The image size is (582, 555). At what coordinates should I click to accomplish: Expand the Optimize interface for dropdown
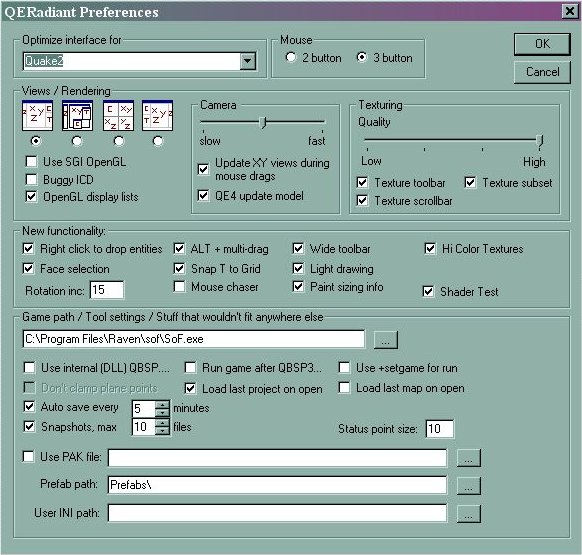pos(248,61)
